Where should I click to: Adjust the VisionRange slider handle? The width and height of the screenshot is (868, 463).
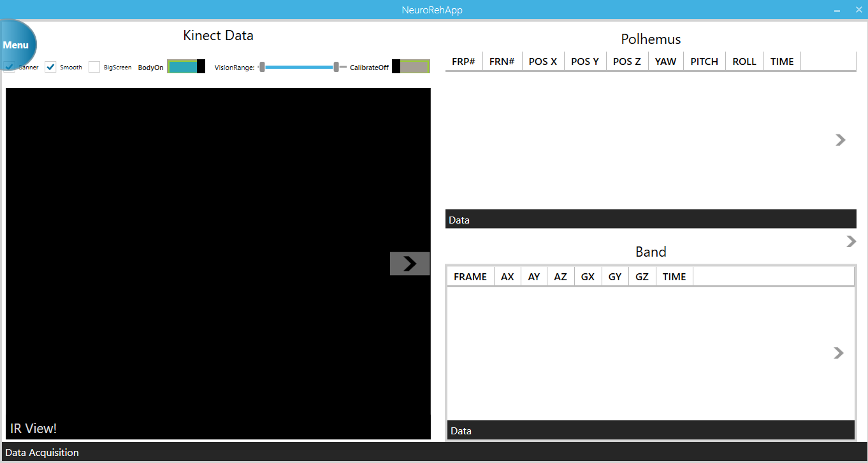[336, 66]
